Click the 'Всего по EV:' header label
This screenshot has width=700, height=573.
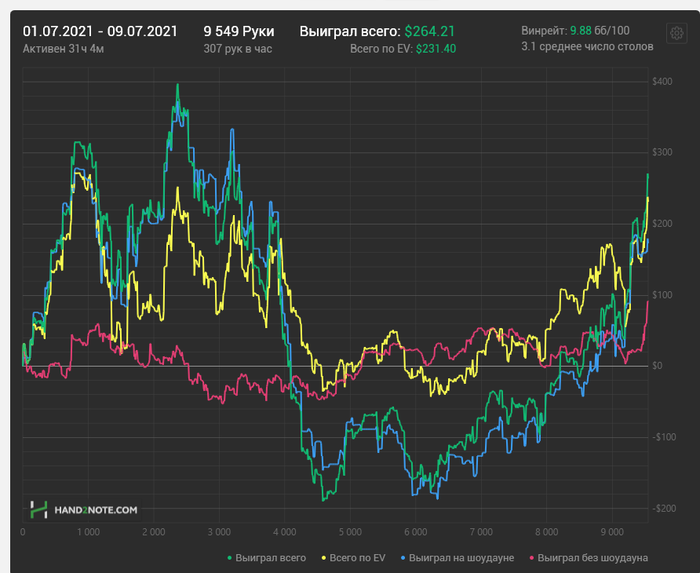pos(381,49)
